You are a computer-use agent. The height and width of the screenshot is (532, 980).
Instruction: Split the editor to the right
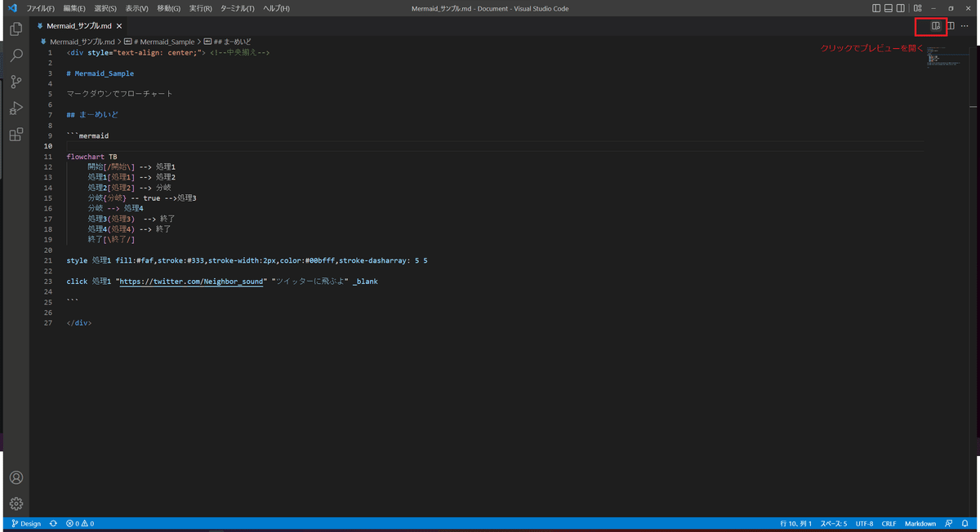pos(951,26)
